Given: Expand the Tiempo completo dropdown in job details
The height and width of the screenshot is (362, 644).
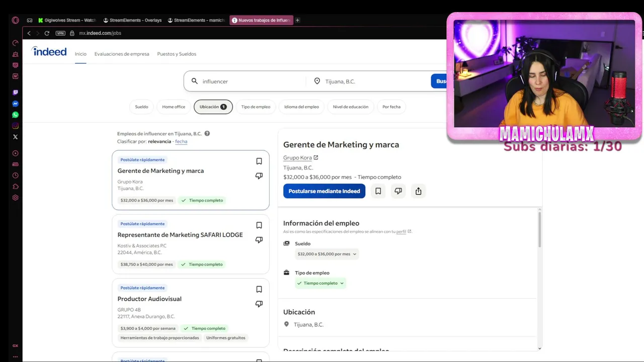Looking at the screenshot, I should tap(320, 283).
